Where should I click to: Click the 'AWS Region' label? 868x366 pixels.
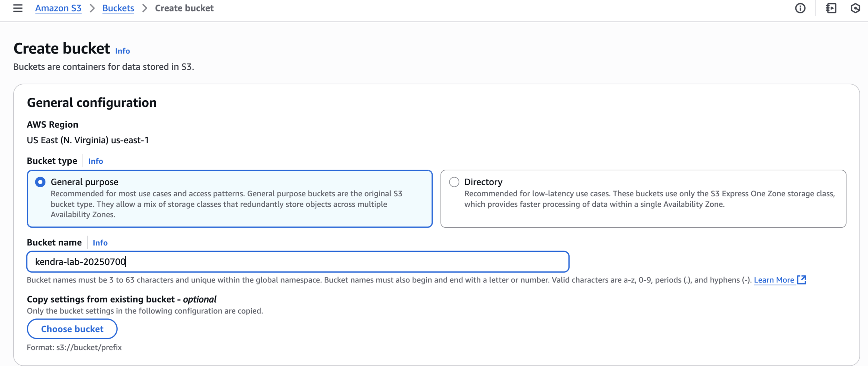pyautogui.click(x=52, y=125)
